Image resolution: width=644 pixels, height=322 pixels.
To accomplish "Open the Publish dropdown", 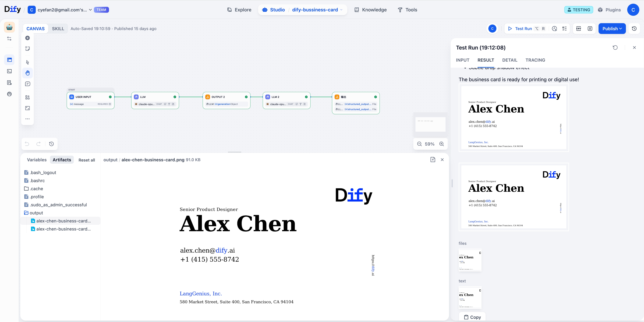I will [x=612, y=29].
